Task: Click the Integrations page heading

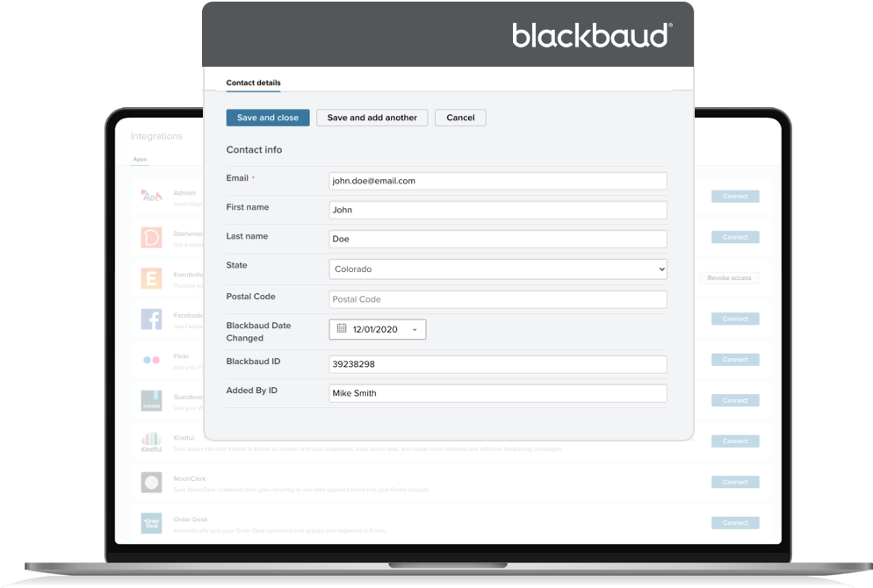Action: pyautogui.click(x=156, y=136)
